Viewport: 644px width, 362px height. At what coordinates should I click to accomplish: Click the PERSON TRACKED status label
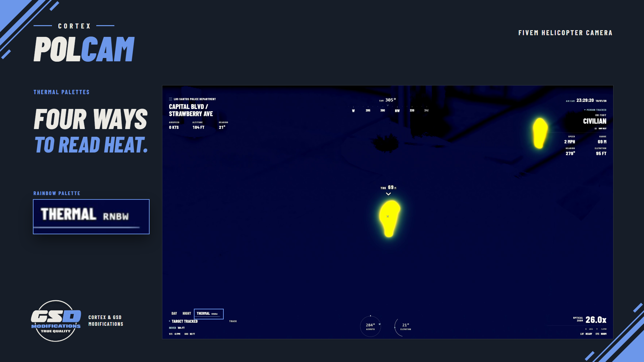tap(595, 110)
